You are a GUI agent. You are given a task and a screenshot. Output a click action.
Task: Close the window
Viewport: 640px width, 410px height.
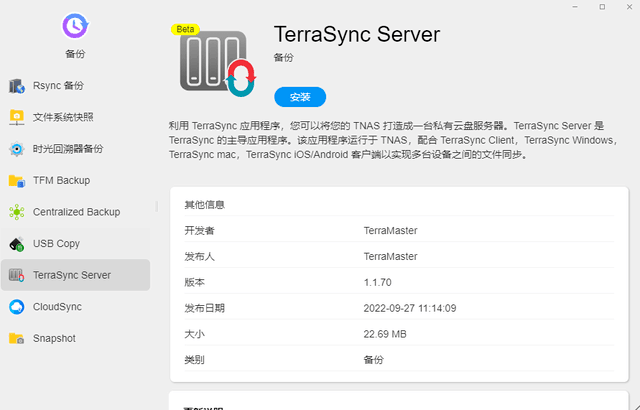(x=629, y=7)
